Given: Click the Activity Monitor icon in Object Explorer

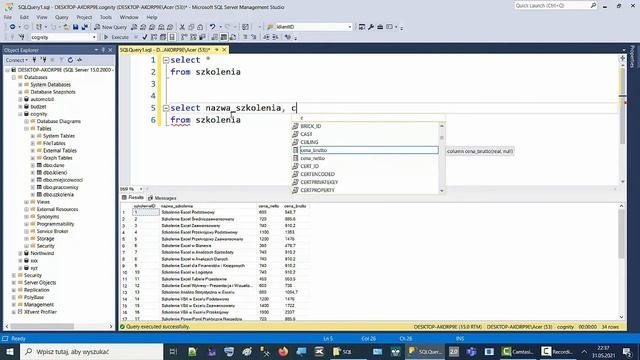Looking at the screenshot, I should (80, 60).
